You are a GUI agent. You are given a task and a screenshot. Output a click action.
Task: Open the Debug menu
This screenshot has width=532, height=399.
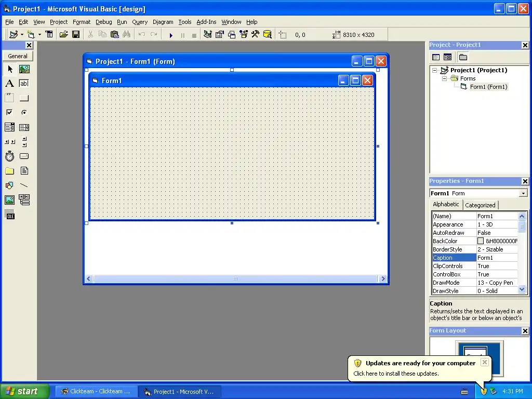[104, 22]
